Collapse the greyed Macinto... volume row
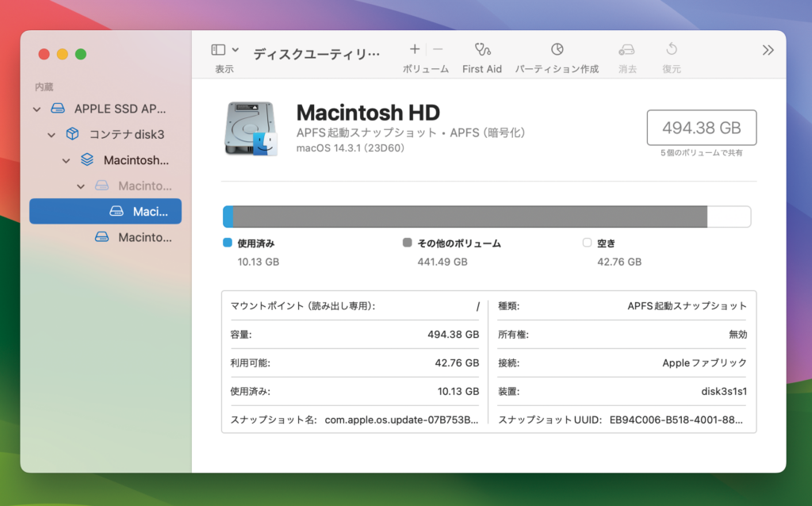Screen dimensions: 812x506 80,186
